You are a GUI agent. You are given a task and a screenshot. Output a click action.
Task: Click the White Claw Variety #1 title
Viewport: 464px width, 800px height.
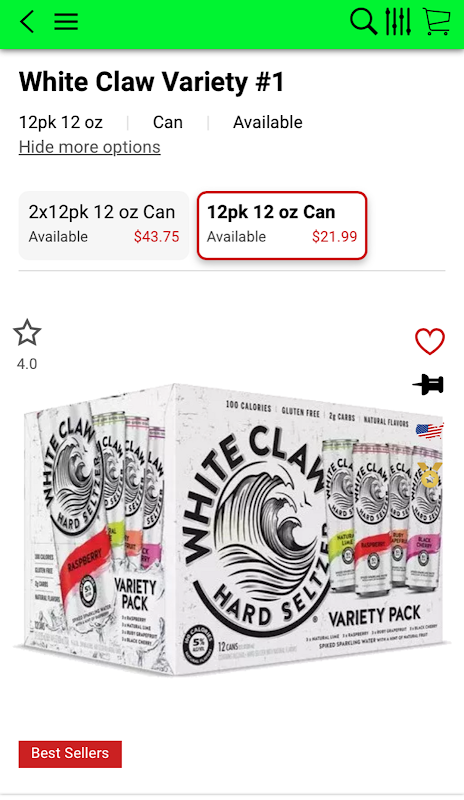(152, 82)
